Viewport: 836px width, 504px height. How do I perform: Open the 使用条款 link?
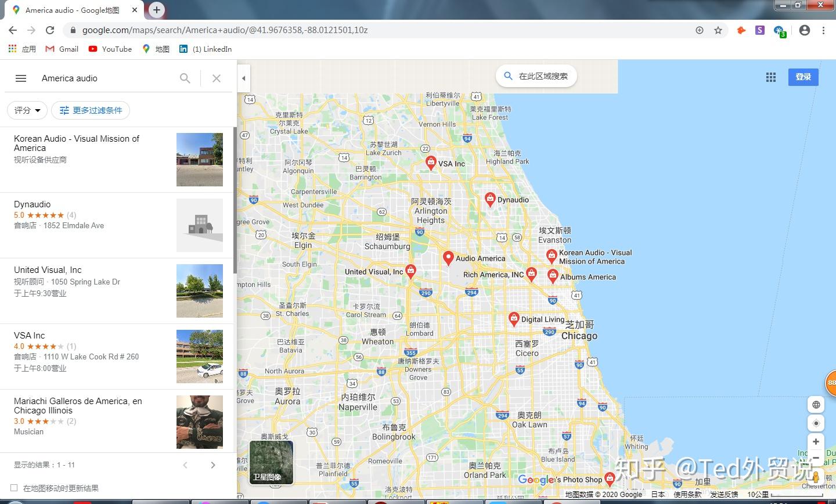tap(687, 495)
